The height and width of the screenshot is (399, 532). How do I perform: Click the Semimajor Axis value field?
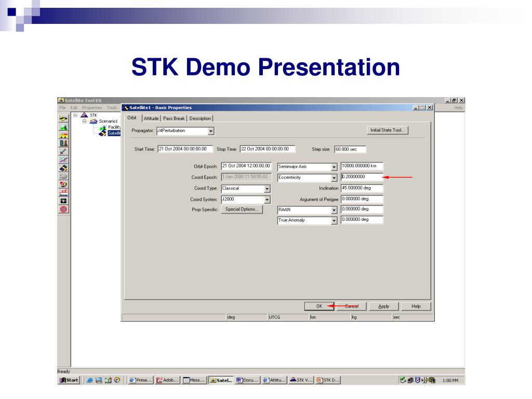362,166
